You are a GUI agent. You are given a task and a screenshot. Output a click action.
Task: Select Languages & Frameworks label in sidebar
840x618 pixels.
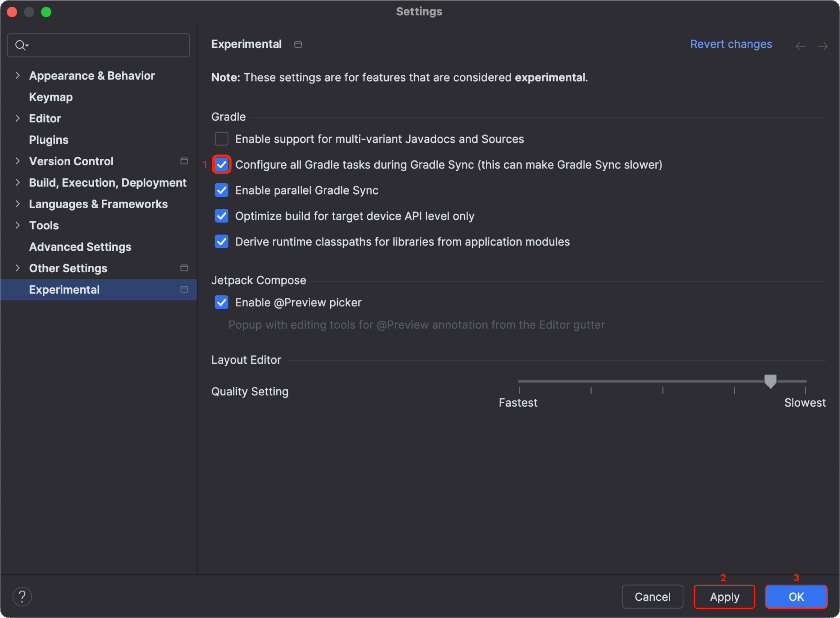(98, 204)
